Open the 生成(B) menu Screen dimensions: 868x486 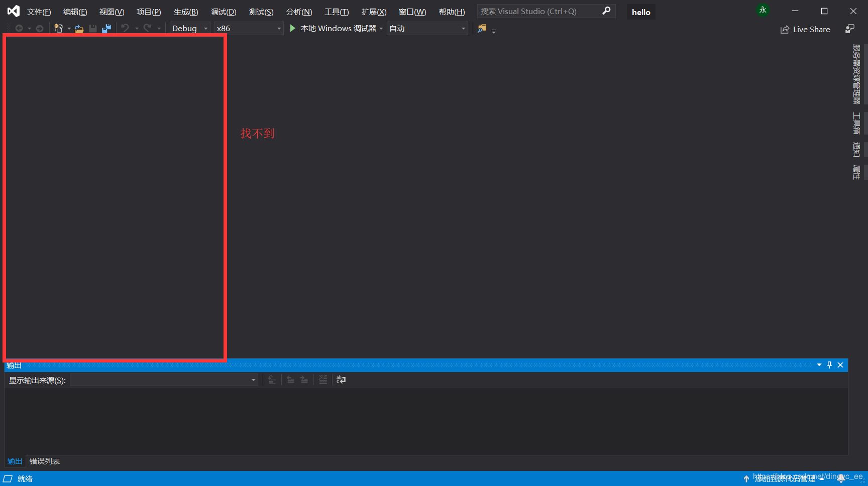point(186,12)
